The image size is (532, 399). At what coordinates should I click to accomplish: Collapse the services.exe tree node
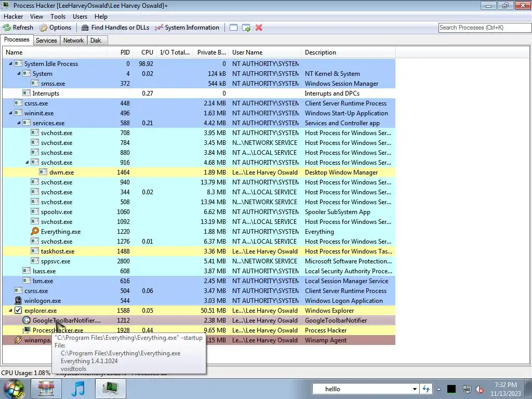[19, 123]
